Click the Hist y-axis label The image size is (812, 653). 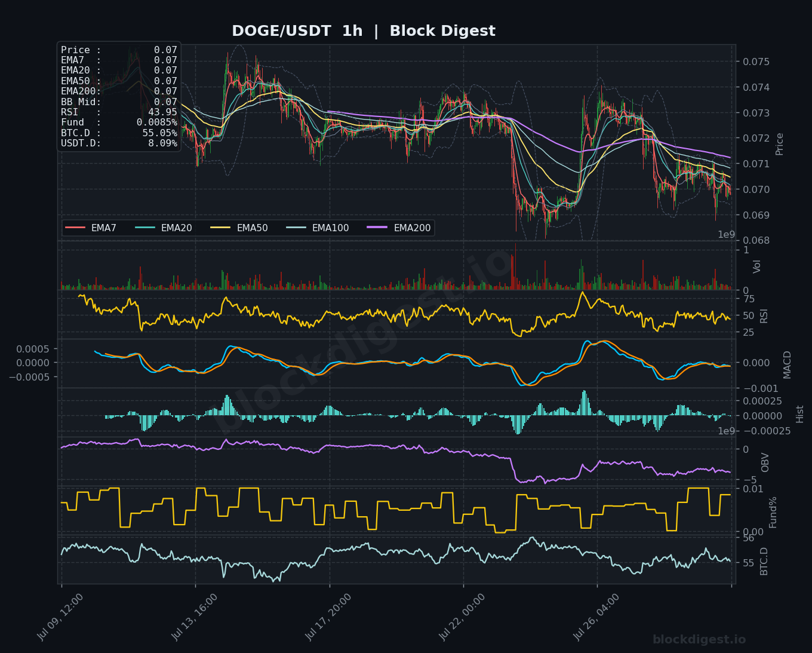[800, 414]
